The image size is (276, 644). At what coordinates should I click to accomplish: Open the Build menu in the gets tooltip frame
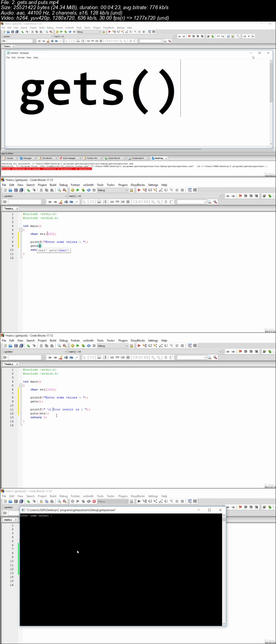(53, 185)
